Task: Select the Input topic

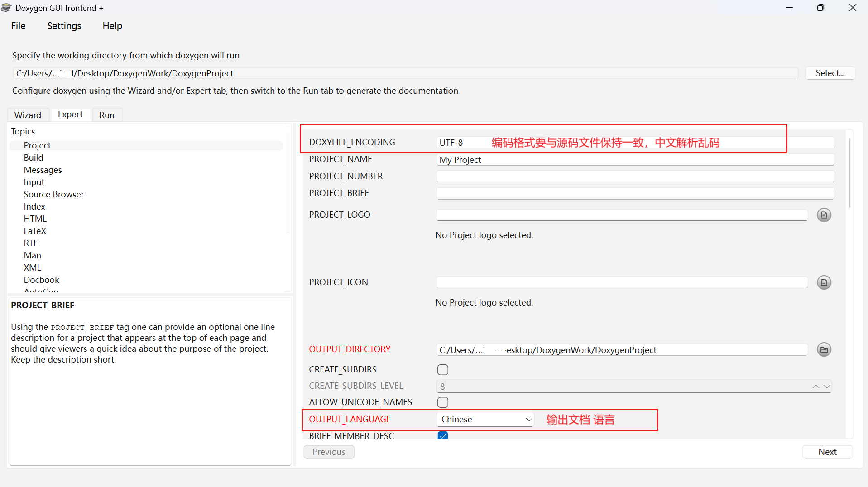Action: (34, 182)
